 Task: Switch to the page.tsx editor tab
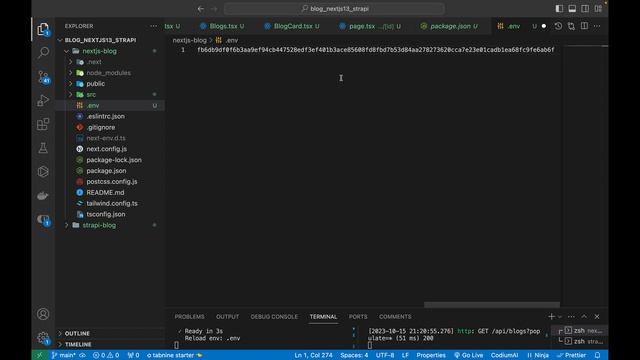[x=370, y=26]
